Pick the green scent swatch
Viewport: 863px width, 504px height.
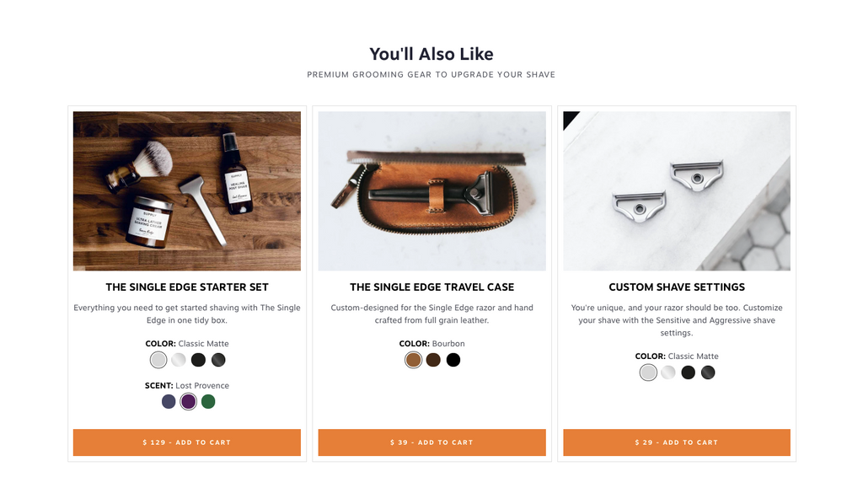[208, 402]
